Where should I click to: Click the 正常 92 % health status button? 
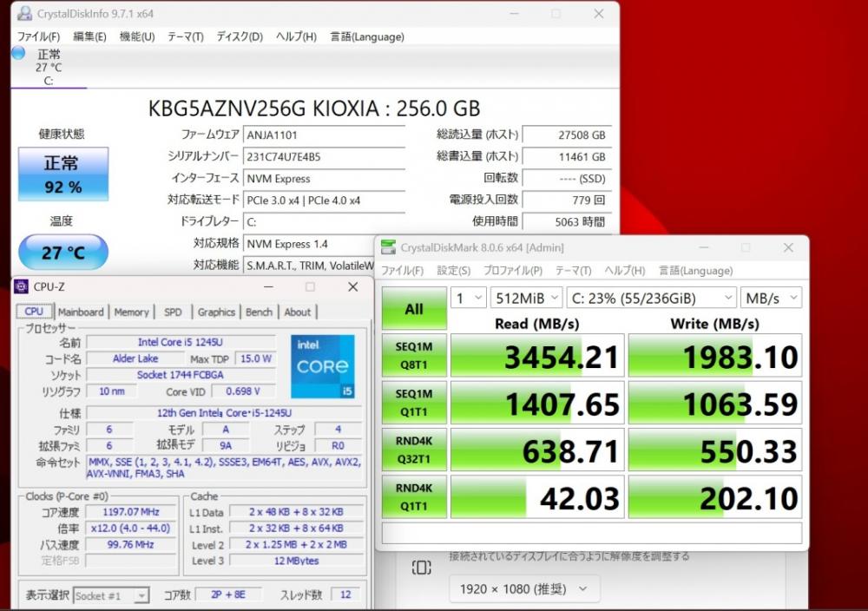(x=63, y=174)
